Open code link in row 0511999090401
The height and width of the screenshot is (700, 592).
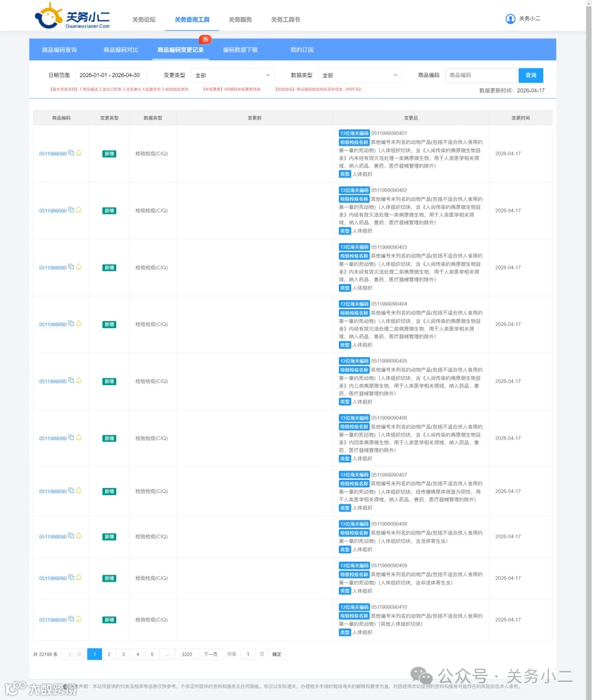[x=53, y=154]
